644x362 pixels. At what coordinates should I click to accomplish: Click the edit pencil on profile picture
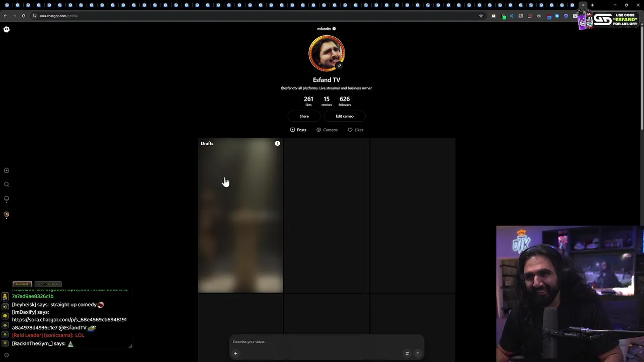339,66
